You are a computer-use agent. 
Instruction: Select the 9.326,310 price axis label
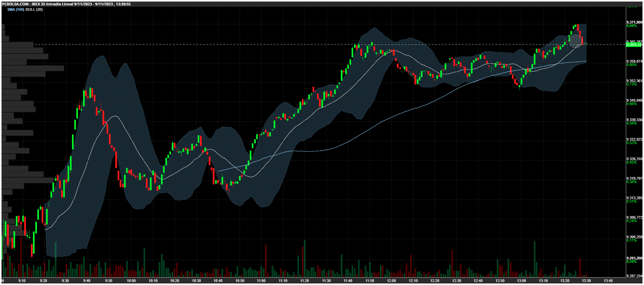(x=634, y=159)
